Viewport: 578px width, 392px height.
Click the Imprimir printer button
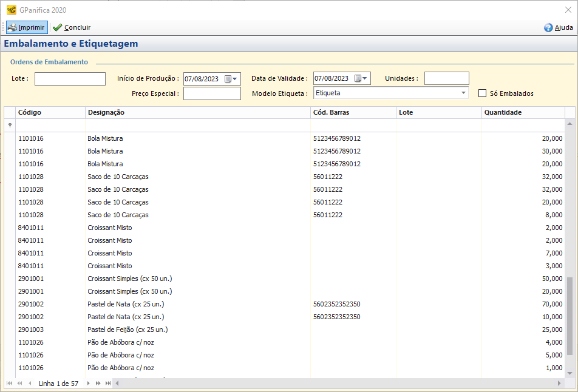[26, 27]
